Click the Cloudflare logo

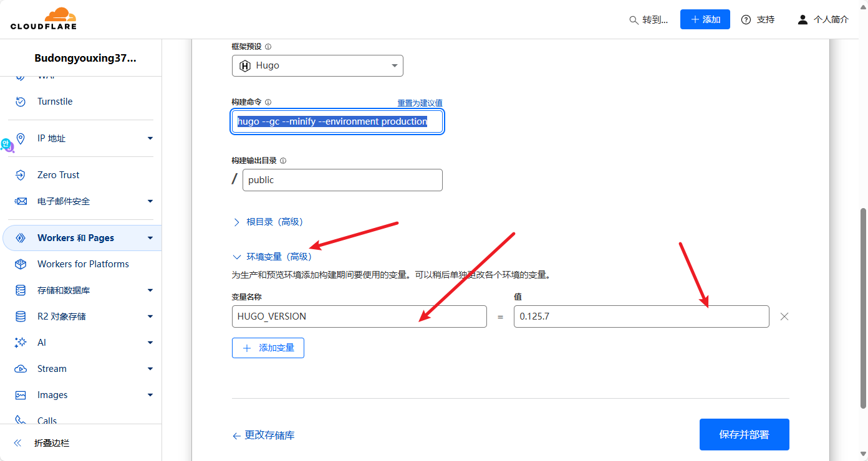[44, 19]
